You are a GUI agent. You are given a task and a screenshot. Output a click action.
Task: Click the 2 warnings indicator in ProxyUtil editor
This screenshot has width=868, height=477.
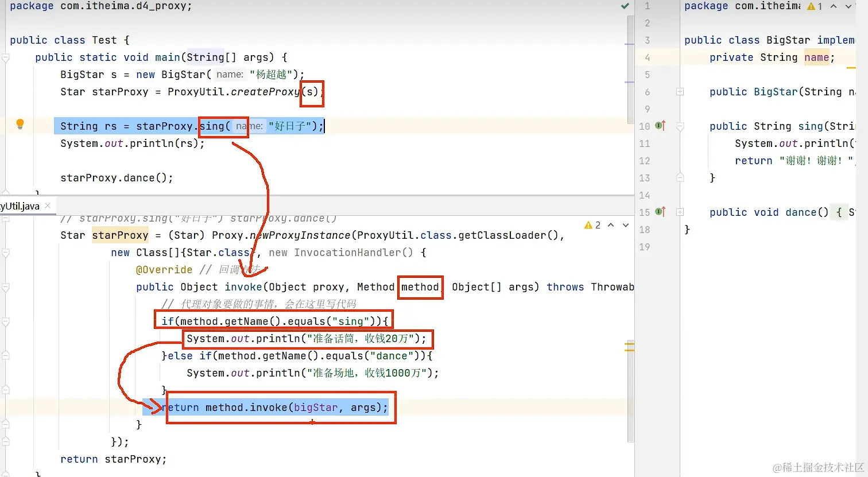pyautogui.click(x=592, y=225)
